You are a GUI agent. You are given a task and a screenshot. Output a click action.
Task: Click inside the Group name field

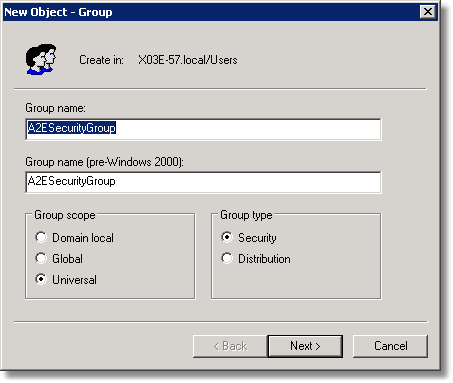(203, 129)
